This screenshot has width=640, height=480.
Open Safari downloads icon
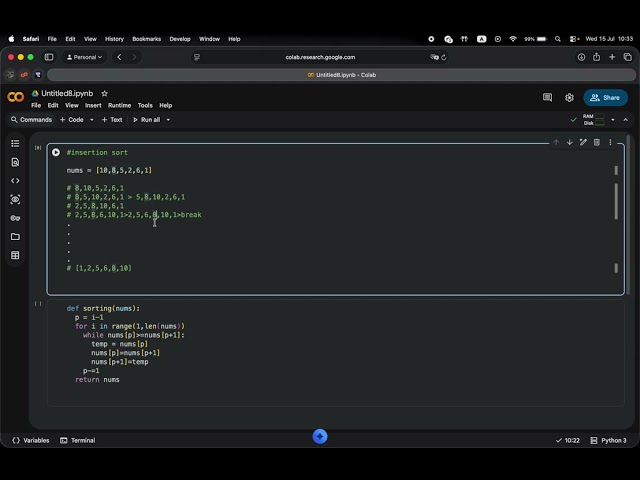[x=581, y=57]
